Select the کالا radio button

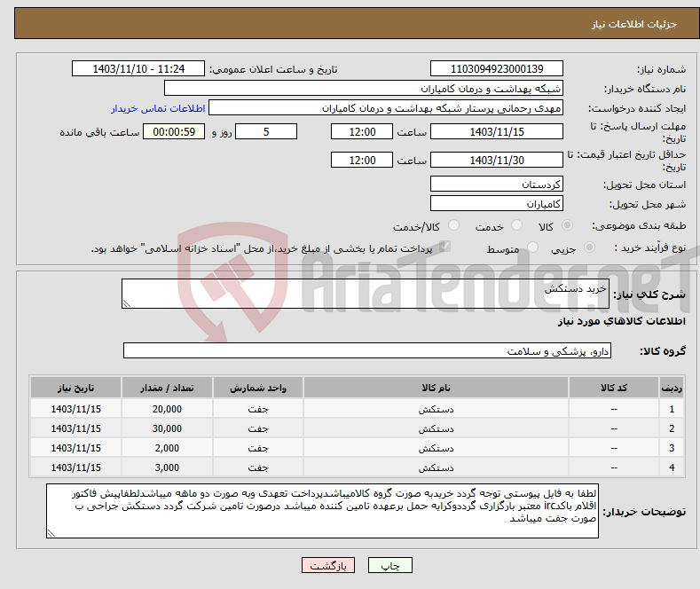pyautogui.click(x=567, y=225)
